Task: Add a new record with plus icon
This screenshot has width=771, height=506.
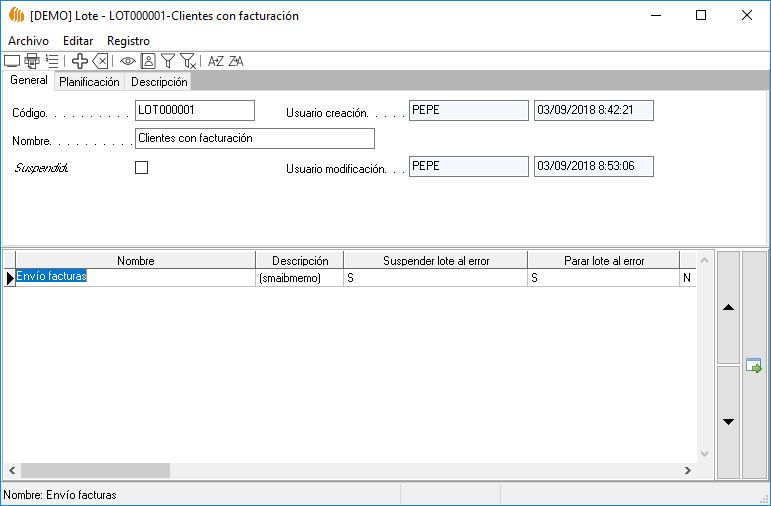Action: (80, 61)
